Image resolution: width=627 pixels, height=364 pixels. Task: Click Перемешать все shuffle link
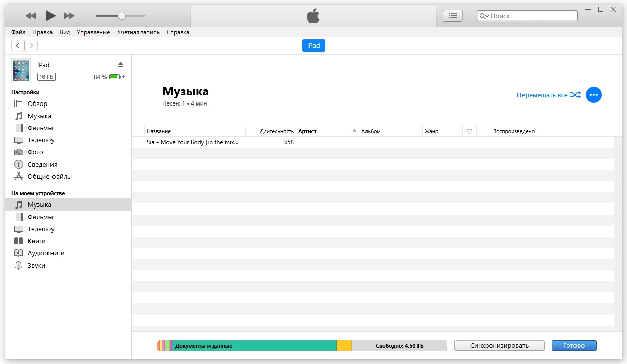(x=548, y=95)
